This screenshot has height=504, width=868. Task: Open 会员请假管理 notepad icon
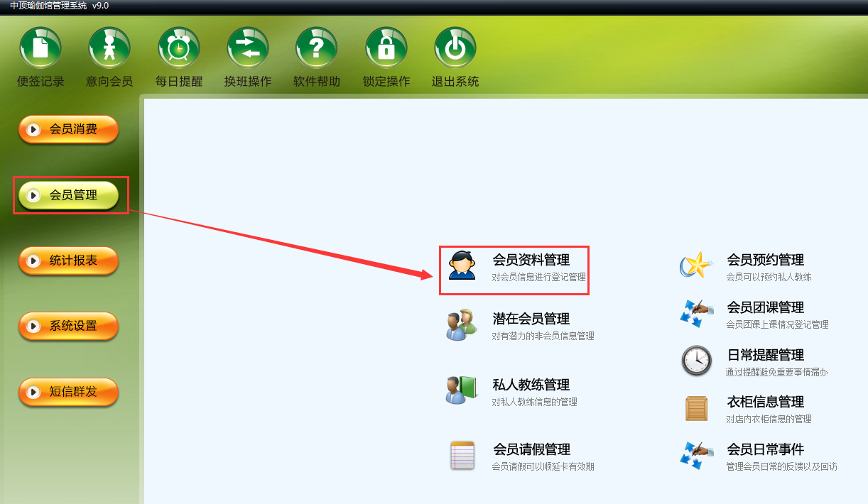coord(462,455)
